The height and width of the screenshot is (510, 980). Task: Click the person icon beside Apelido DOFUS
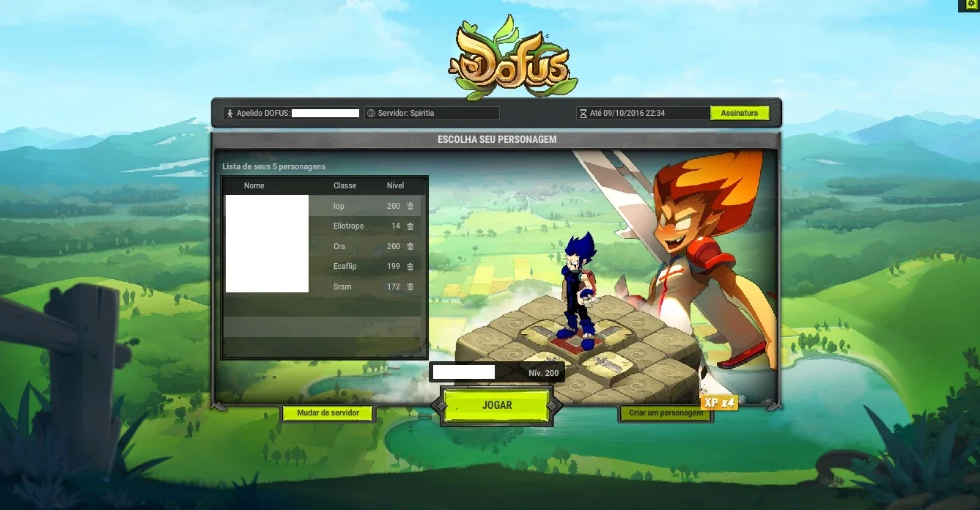(229, 114)
